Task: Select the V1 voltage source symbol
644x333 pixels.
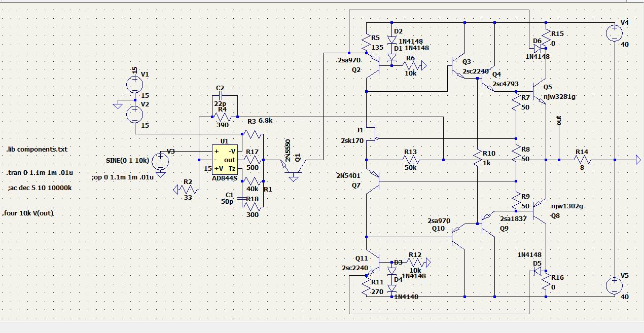Action: (x=134, y=84)
